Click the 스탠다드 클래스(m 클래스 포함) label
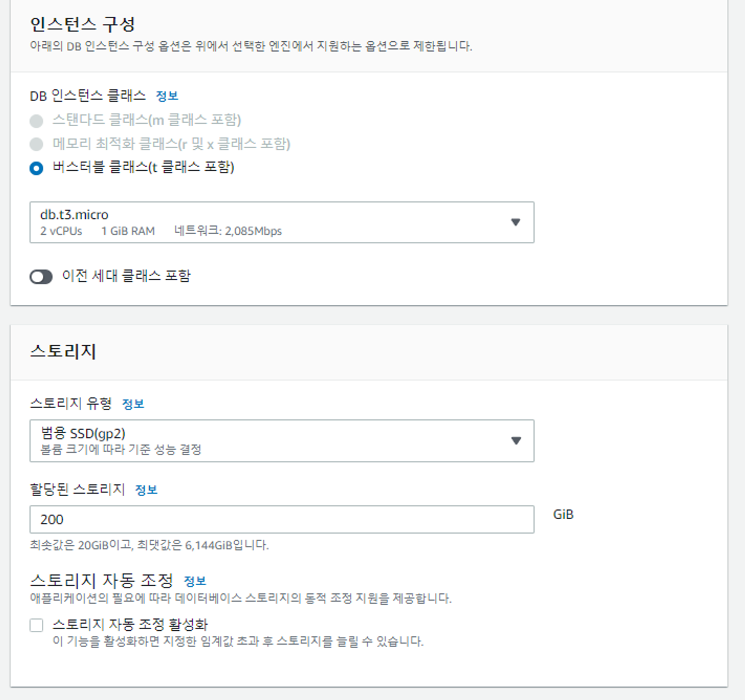Image resolution: width=745 pixels, height=700 pixels. pyautogui.click(x=146, y=120)
